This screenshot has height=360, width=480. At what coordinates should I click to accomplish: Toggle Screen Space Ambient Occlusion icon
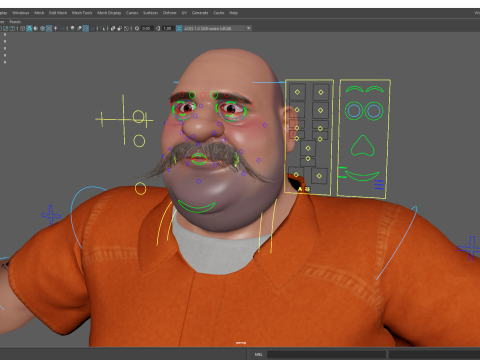pos(72,28)
